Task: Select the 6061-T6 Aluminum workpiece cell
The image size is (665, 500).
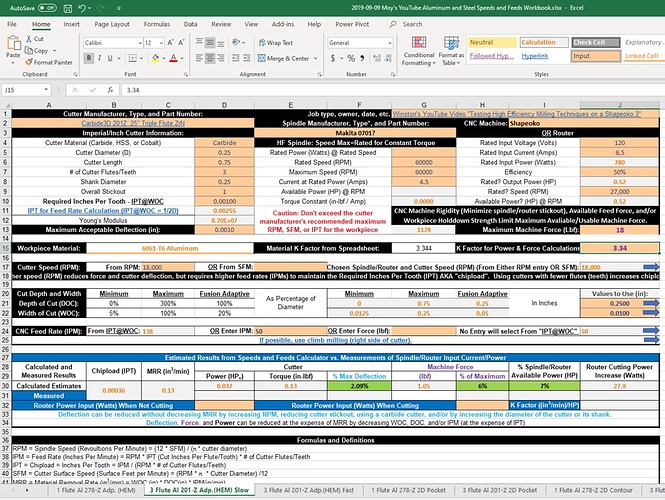Action: 170,249
